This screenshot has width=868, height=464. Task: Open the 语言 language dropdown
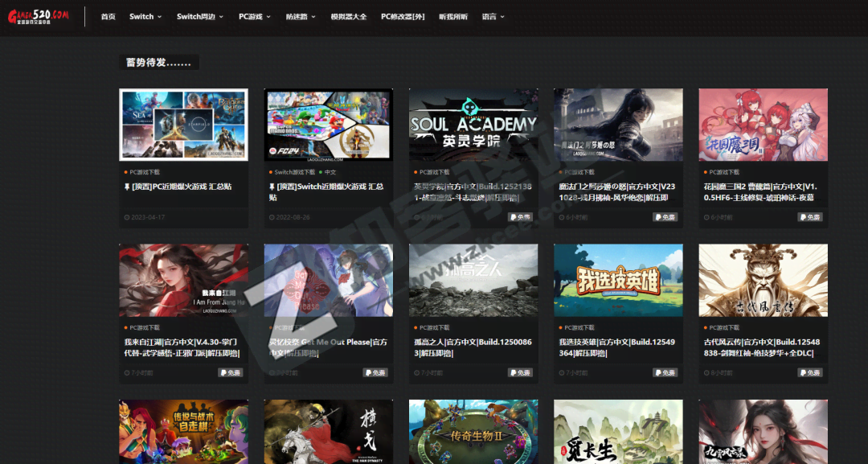point(493,17)
